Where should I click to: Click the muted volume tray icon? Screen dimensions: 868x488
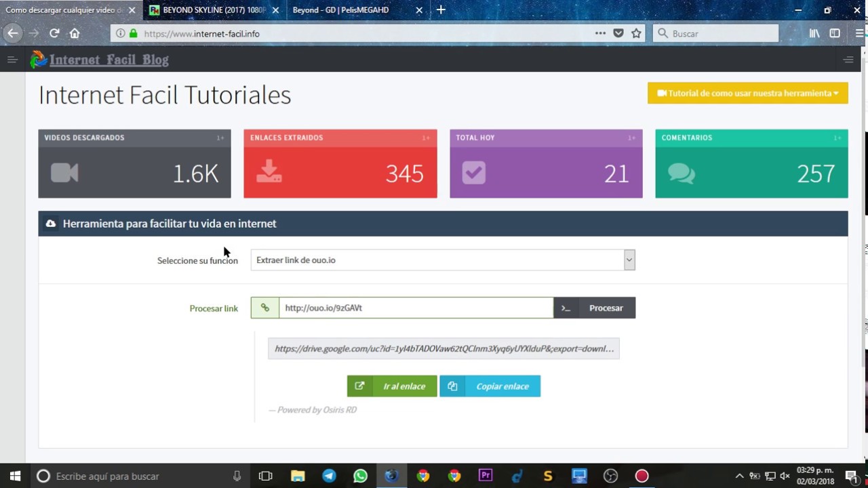785,476
